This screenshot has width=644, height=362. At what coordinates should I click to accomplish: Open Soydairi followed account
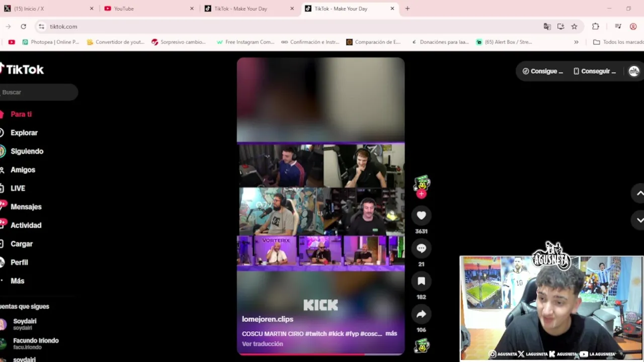[25, 324]
